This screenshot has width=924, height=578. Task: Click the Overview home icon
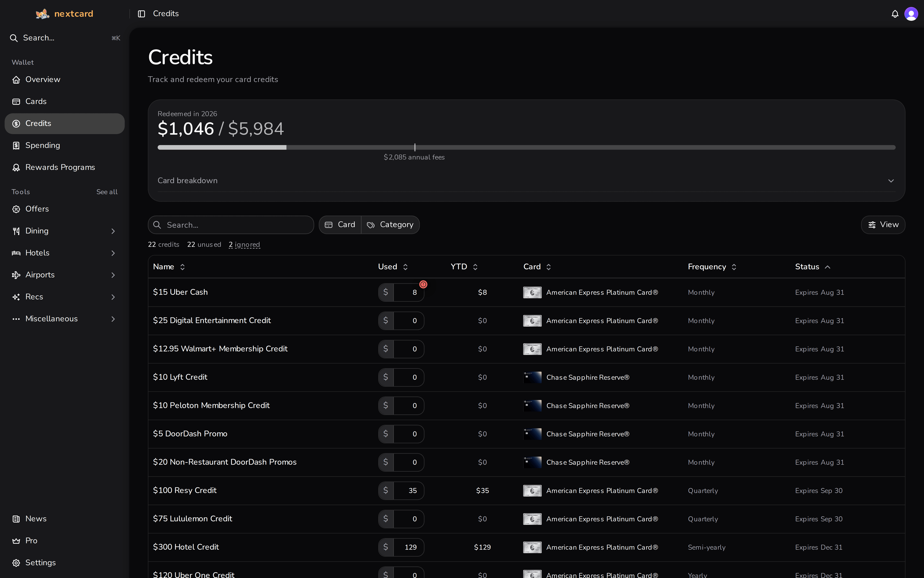pyautogui.click(x=16, y=79)
